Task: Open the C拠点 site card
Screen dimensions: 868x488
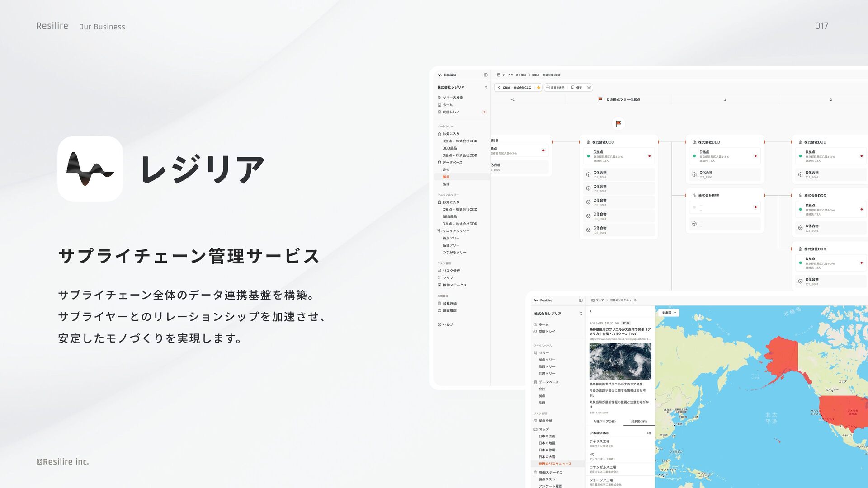Action: click(618, 156)
